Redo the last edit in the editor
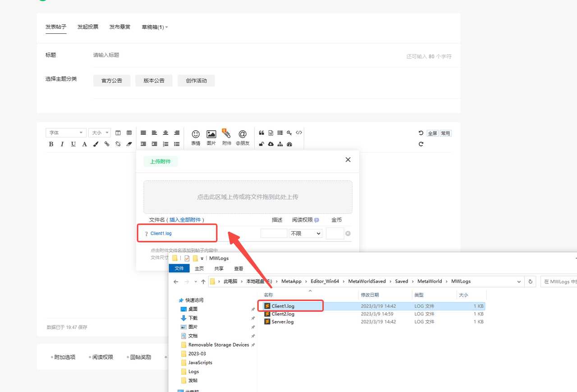The width and height of the screenshot is (577, 392). pyautogui.click(x=421, y=144)
